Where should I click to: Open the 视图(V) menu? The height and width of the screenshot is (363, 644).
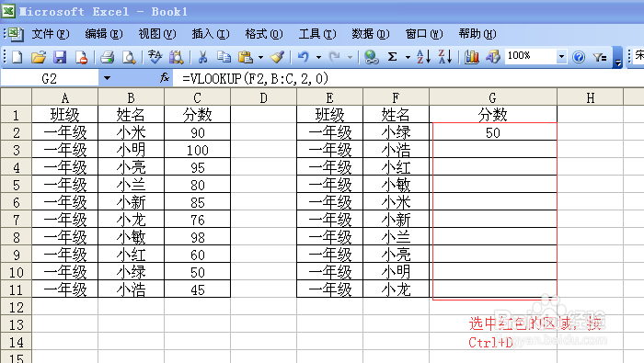157,34
